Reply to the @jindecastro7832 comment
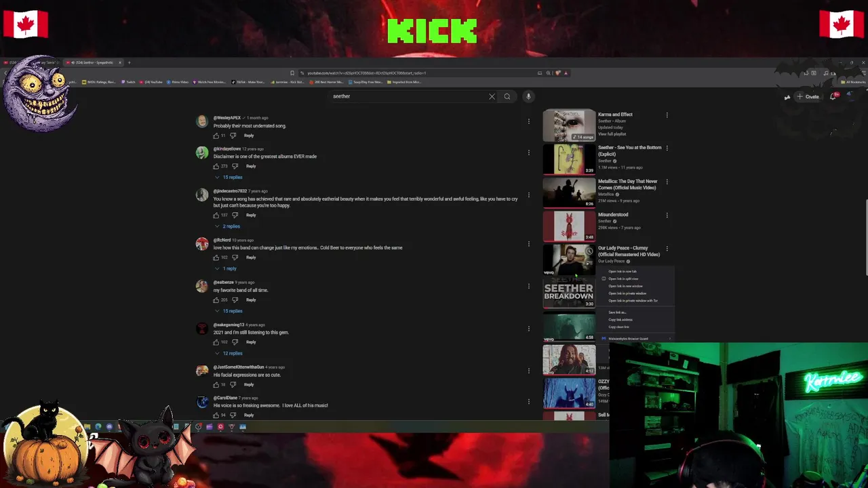The width and height of the screenshot is (868, 488). point(251,215)
